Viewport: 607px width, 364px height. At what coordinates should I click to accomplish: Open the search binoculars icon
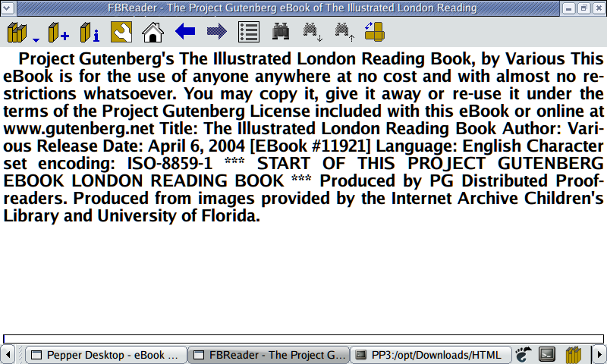tap(281, 31)
